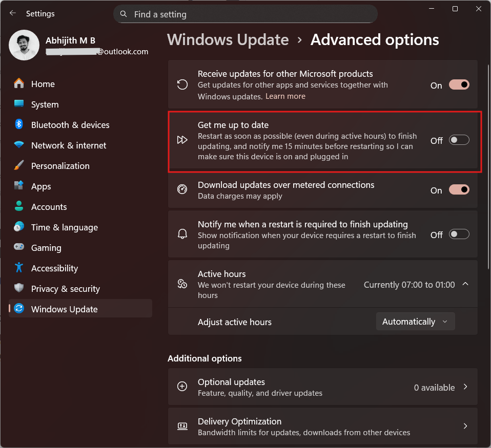
Task: Turn on restart required notifications
Action: coord(459,233)
